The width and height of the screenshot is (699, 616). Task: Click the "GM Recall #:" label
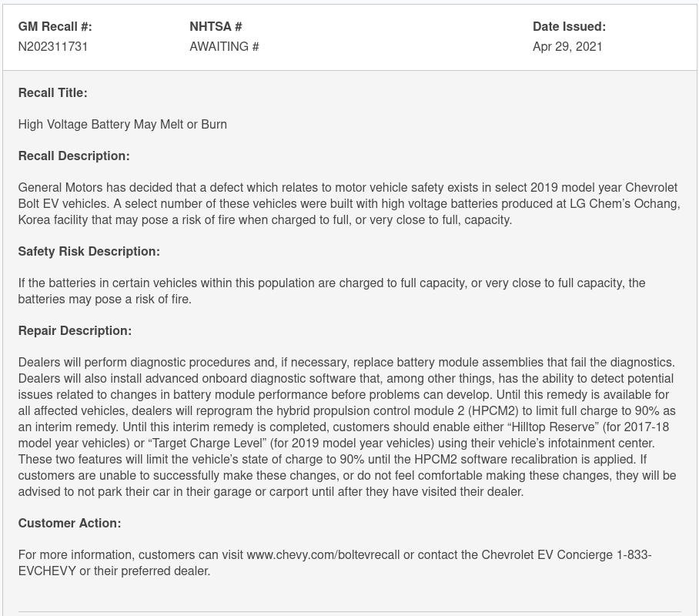click(x=55, y=26)
